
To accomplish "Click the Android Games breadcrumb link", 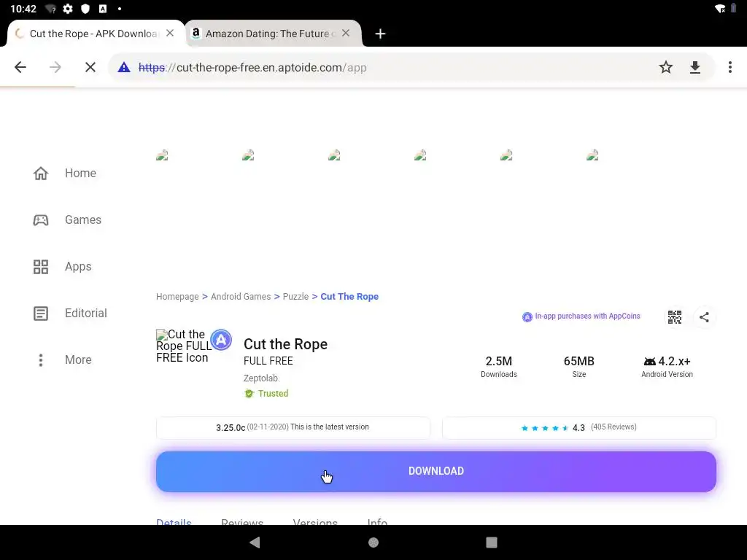I will (x=241, y=296).
